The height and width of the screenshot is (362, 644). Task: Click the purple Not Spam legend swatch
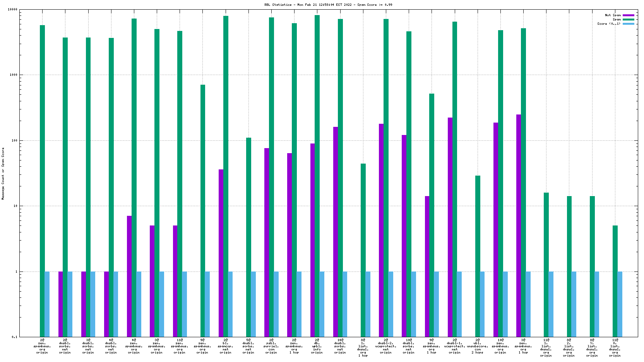(x=629, y=15)
